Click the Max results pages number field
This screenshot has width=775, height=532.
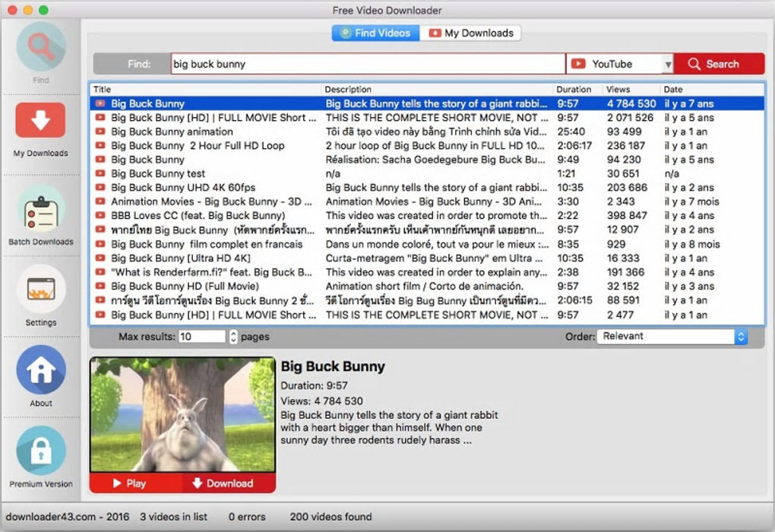tap(201, 337)
